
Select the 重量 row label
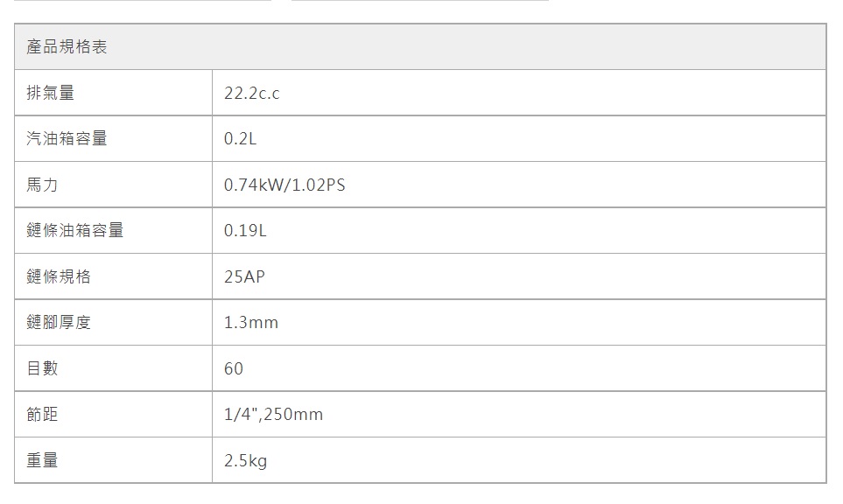tap(43, 460)
